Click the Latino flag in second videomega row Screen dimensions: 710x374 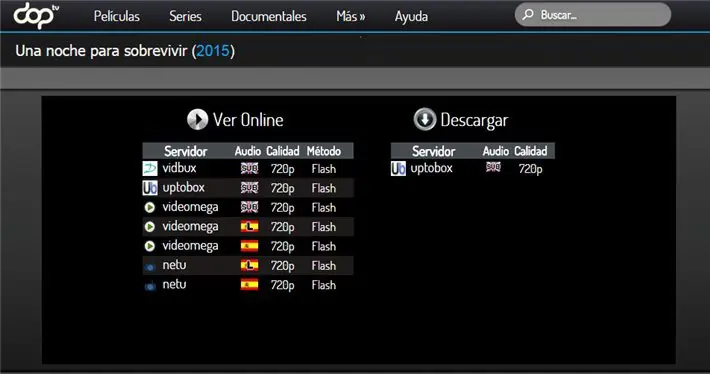[249, 226]
